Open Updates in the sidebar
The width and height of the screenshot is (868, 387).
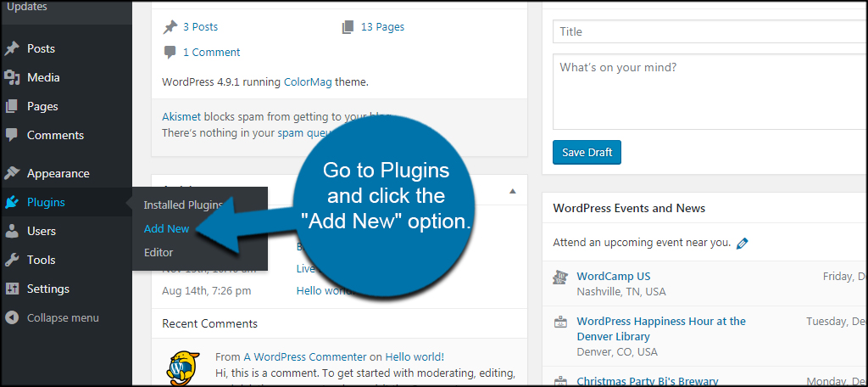27,7
